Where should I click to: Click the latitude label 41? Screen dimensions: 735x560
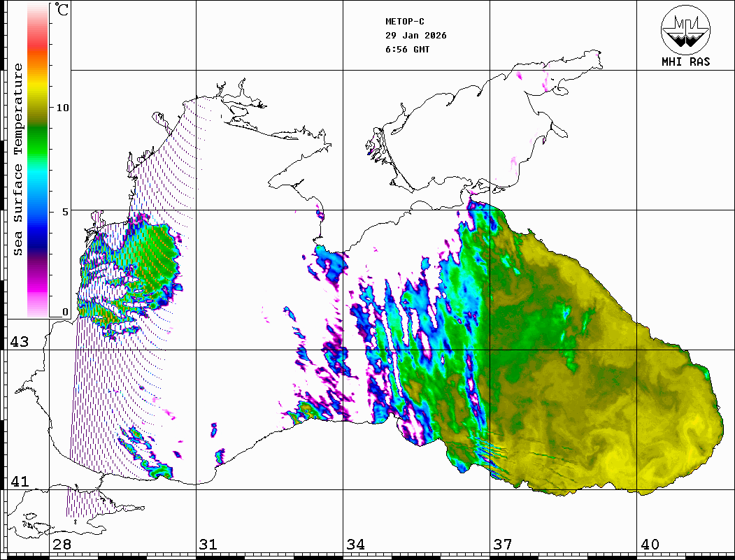tap(18, 482)
